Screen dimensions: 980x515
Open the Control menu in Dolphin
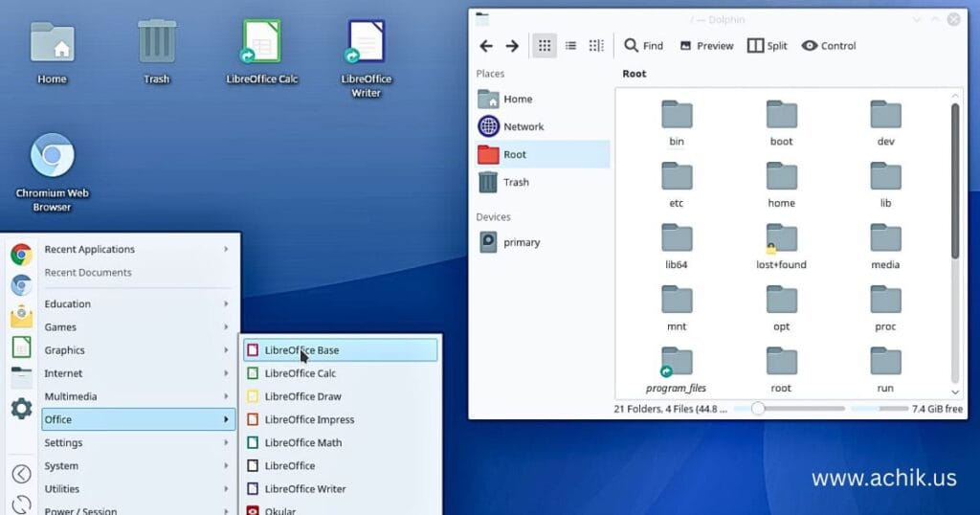point(829,46)
